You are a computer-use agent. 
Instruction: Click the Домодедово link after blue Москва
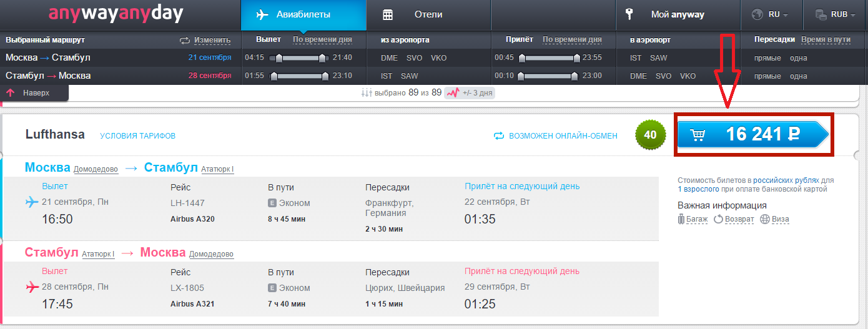pyautogui.click(x=96, y=169)
